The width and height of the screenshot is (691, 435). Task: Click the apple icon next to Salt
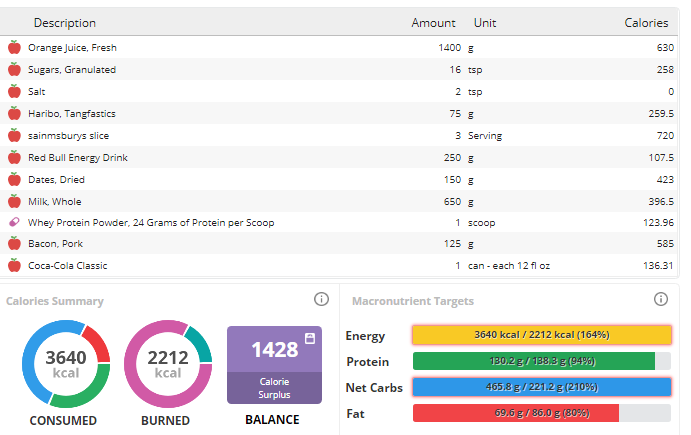click(x=15, y=91)
